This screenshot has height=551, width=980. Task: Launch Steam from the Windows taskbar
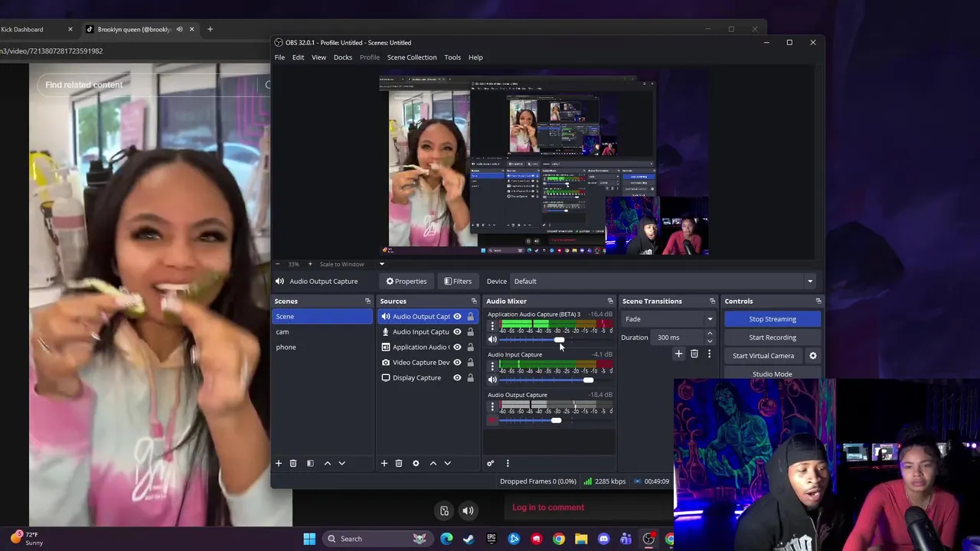(x=468, y=539)
